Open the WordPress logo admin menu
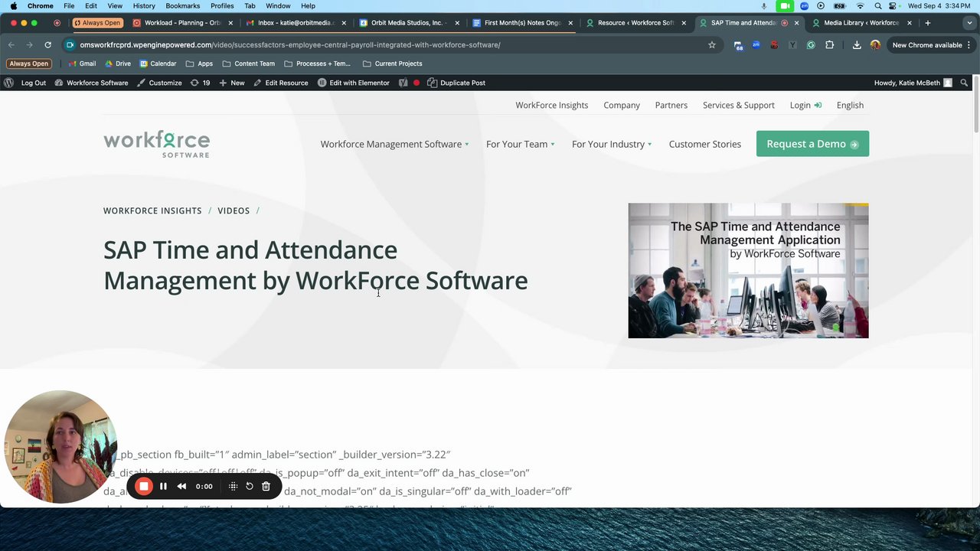The image size is (980, 551). pos(8,83)
